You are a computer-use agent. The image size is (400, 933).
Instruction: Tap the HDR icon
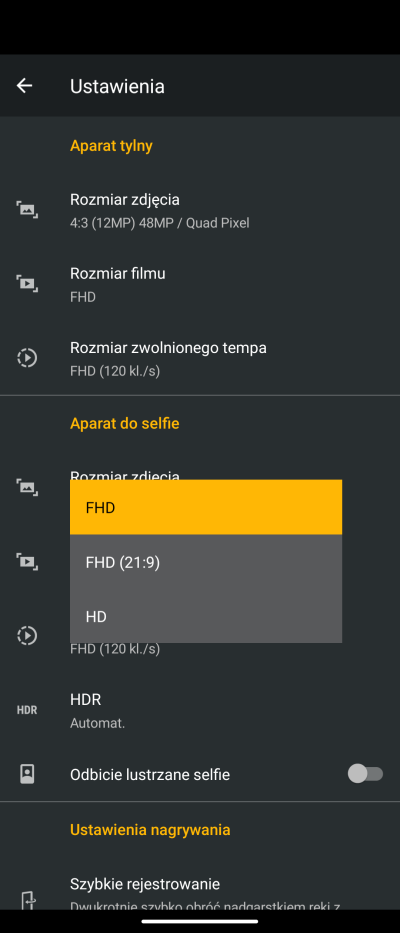pyautogui.click(x=27, y=710)
